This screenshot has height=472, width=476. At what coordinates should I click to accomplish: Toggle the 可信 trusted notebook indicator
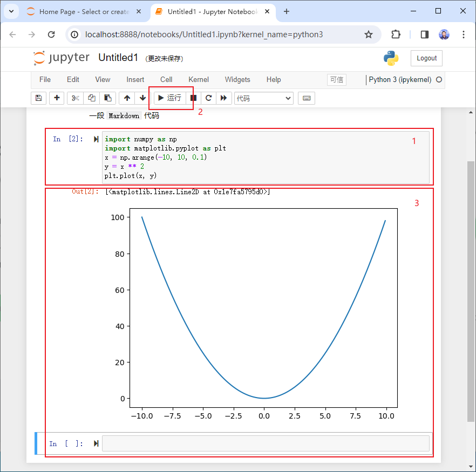coord(336,80)
